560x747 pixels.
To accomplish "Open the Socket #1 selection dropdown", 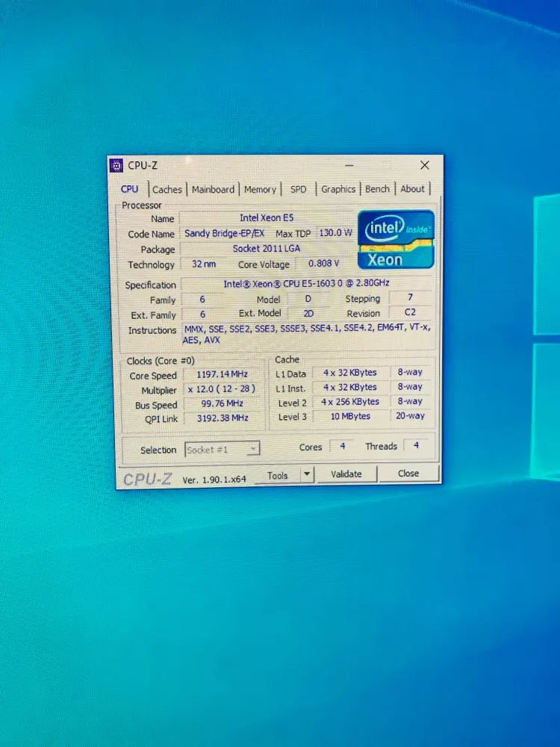I will (222, 449).
